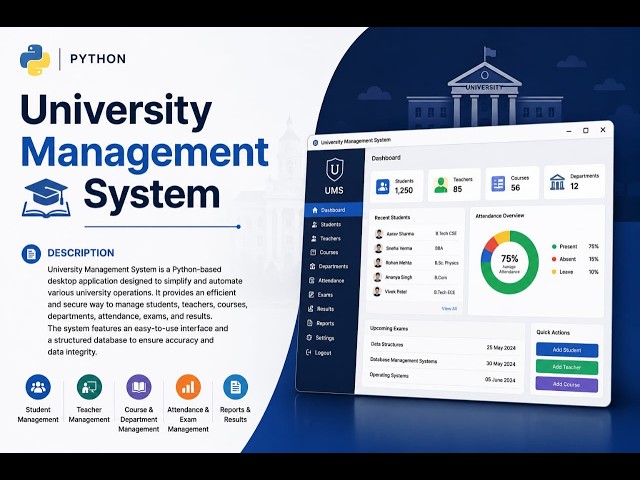Click Ananya Singh's avatar
Viewport: 640px width, 480px height.
(x=378, y=277)
